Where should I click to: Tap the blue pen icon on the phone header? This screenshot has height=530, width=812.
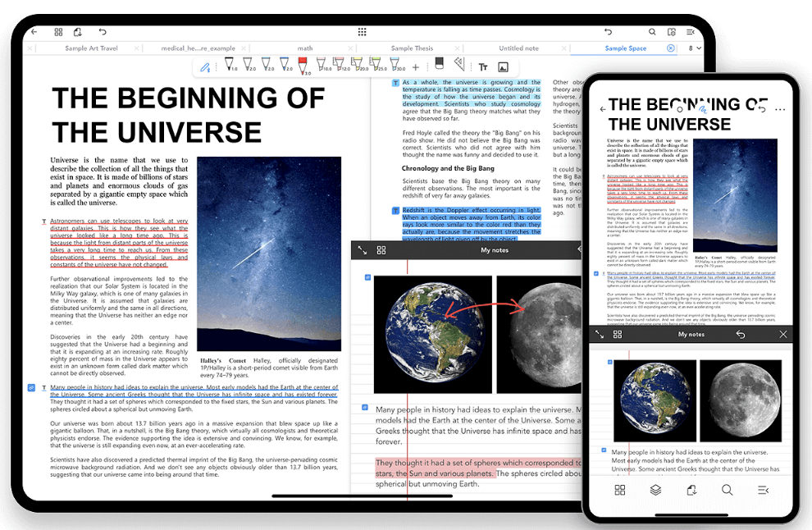pos(702,109)
